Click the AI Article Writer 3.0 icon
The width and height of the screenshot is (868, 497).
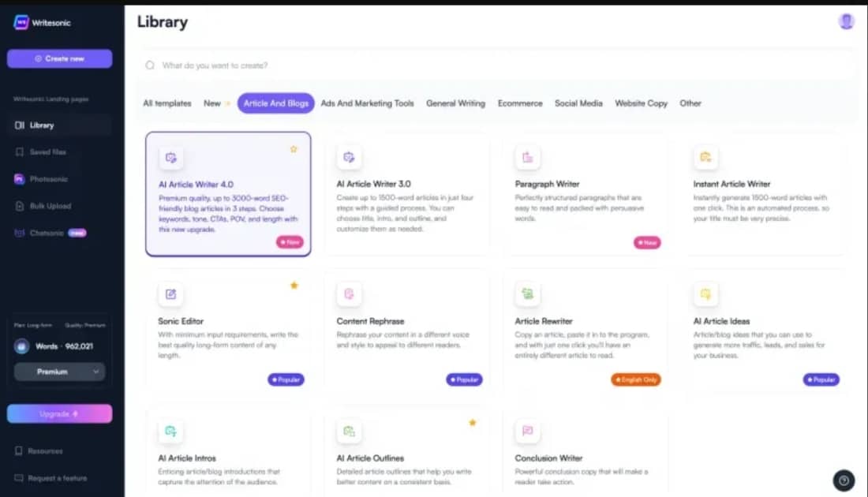(x=349, y=157)
